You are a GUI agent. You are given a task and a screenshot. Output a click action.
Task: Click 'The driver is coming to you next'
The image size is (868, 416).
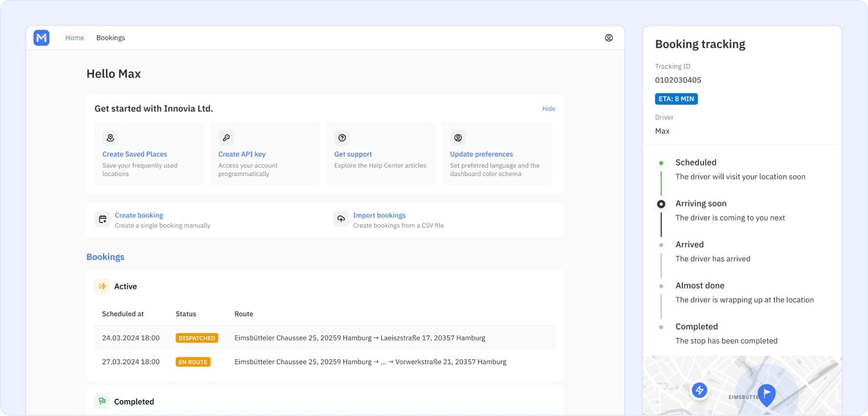click(730, 218)
